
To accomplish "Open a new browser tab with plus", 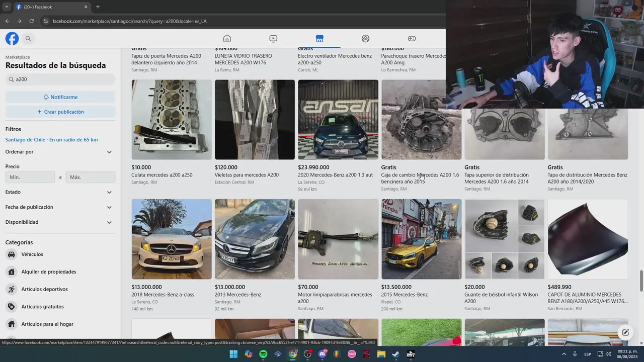I will pos(98,7).
